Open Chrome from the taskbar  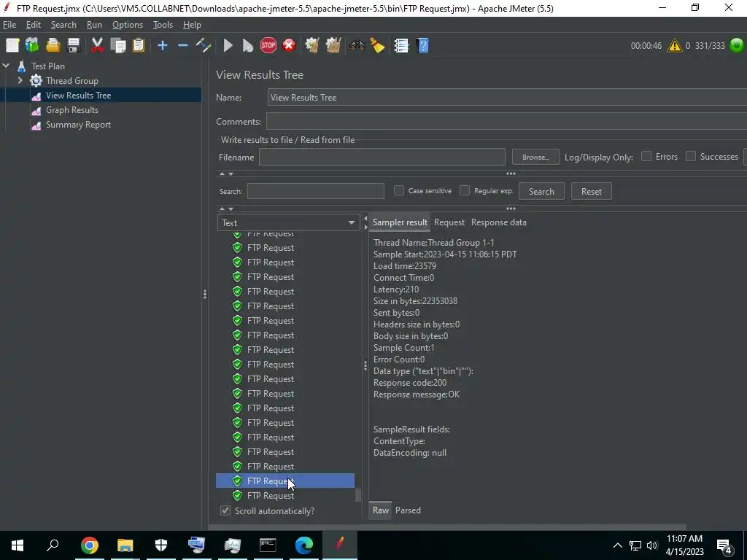[x=89, y=545]
